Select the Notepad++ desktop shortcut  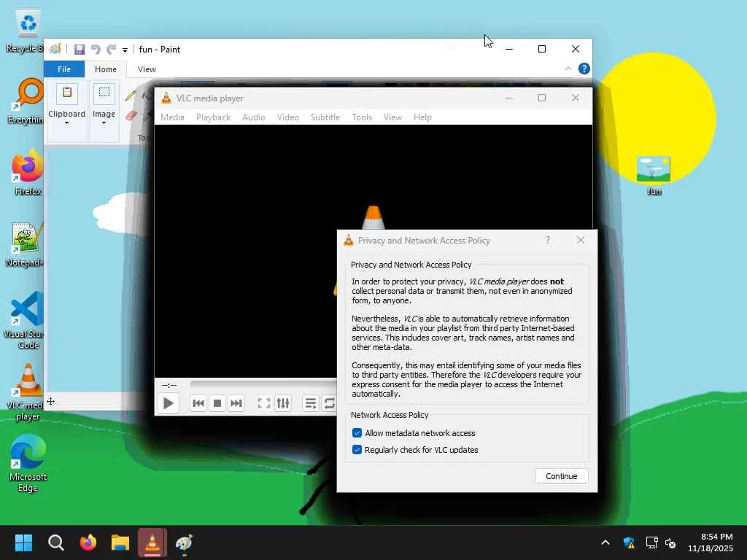[x=26, y=244]
